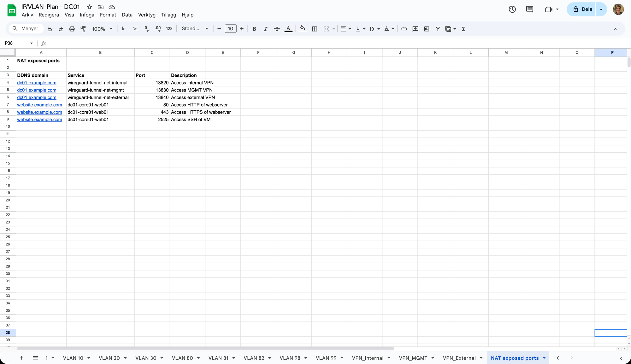
Task: Insert a chart
Action: click(x=427, y=29)
